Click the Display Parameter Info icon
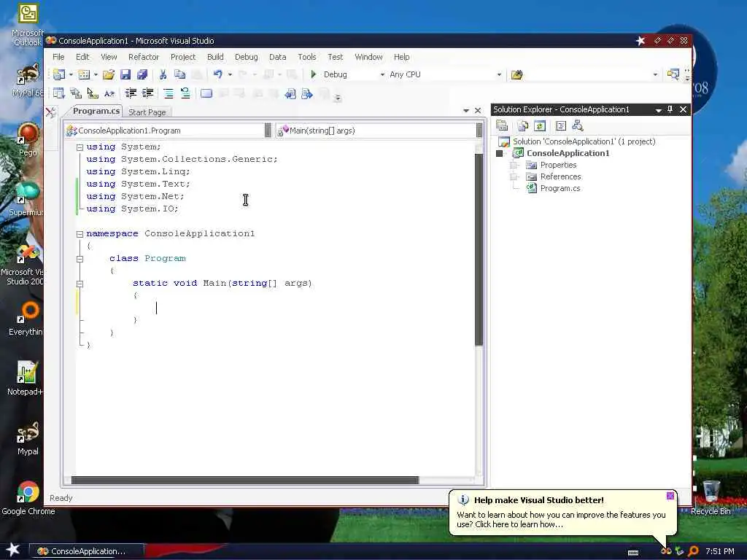This screenshot has height=560, width=747. [75, 94]
